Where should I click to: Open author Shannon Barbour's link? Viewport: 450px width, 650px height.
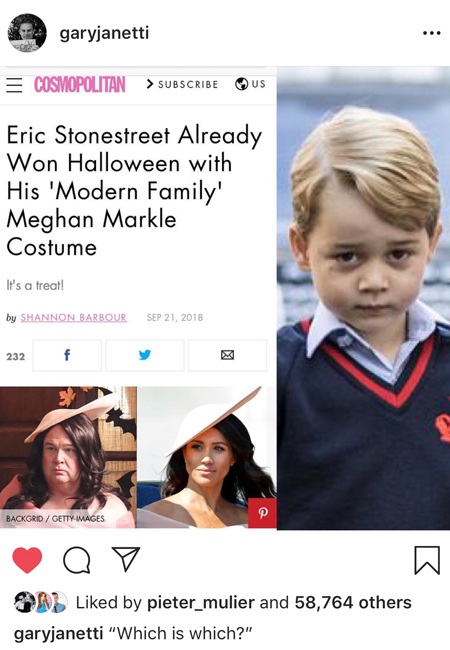pos(74,318)
